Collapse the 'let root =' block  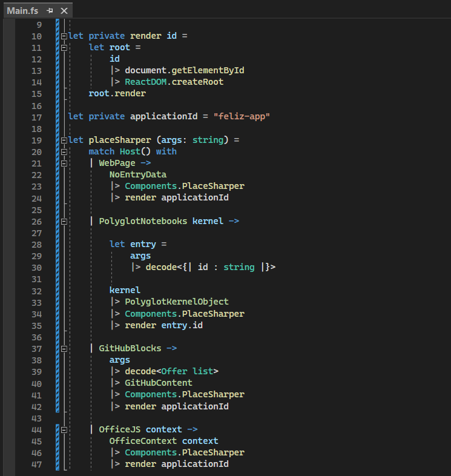point(64,48)
